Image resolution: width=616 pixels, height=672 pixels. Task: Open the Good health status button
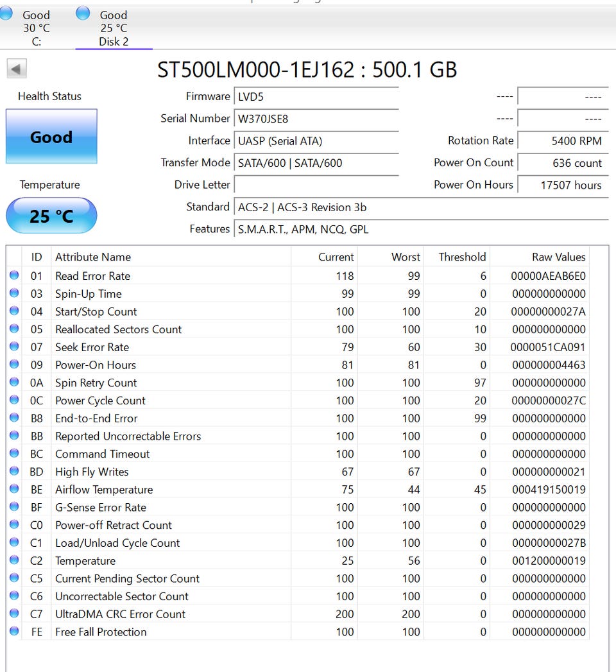pyautogui.click(x=51, y=136)
